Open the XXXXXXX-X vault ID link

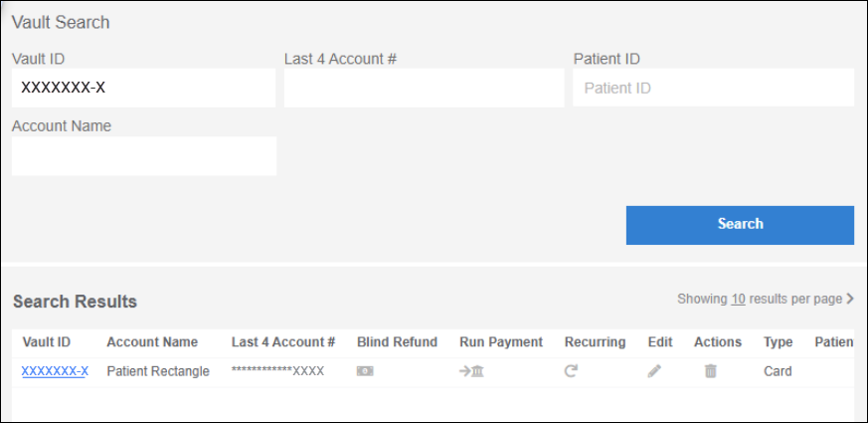(x=55, y=371)
